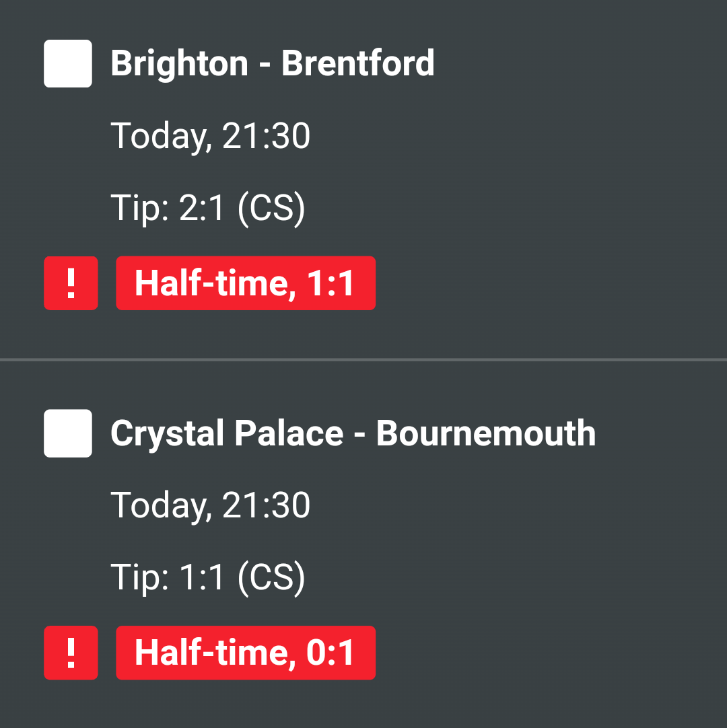Click the red alert icon beside Half-time, 0:1
Image resolution: width=727 pixels, height=728 pixels.
[71, 653]
